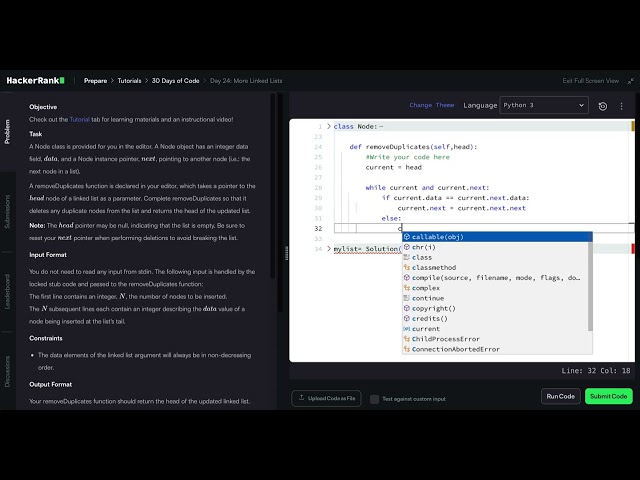The width and height of the screenshot is (640, 480).
Task: Click the autocomplete list scrollbar
Action: point(590,286)
